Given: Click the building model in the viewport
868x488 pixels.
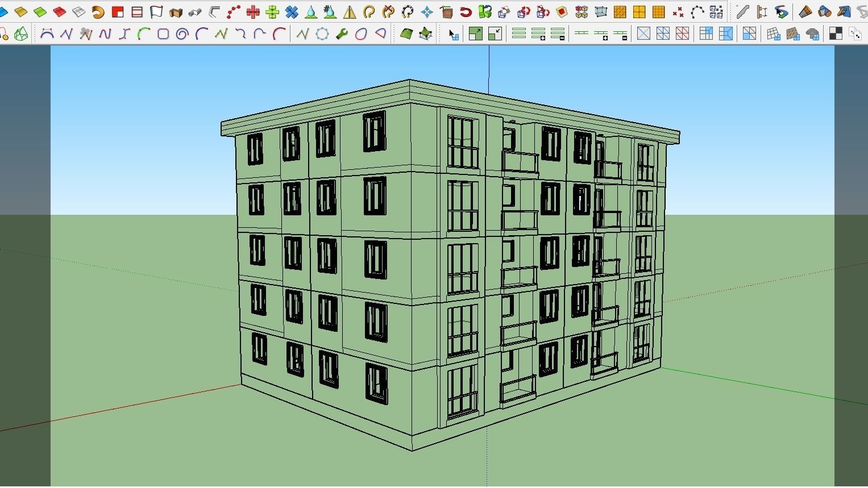Looking at the screenshot, I should [x=449, y=264].
